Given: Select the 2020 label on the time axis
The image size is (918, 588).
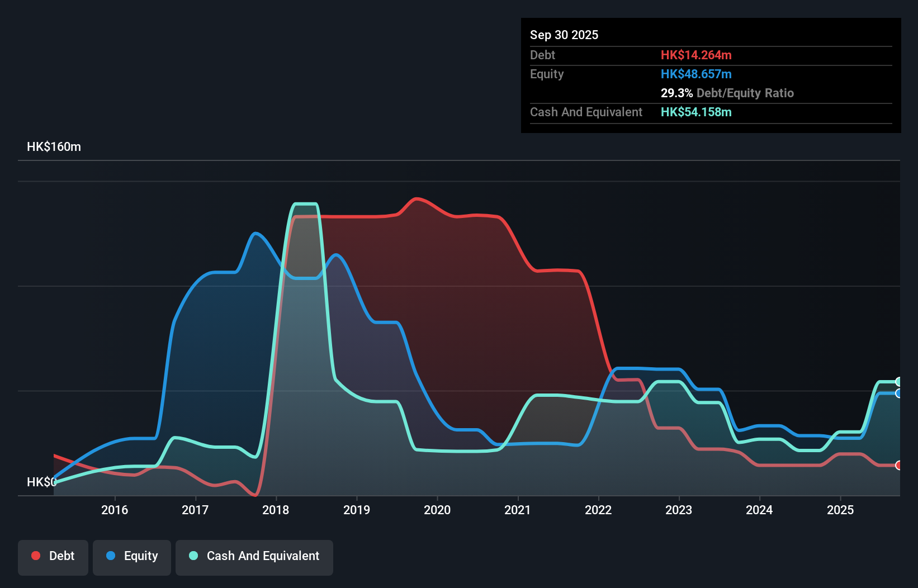Looking at the screenshot, I should (x=438, y=510).
